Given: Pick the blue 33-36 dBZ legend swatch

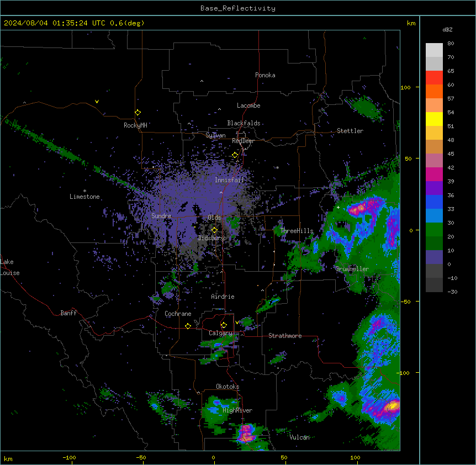Looking at the screenshot, I should 434,202.
